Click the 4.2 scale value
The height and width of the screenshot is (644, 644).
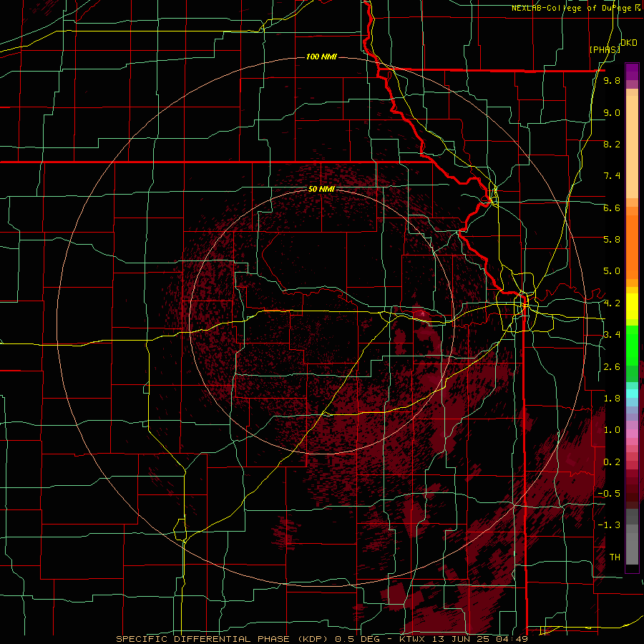coord(612,303)
